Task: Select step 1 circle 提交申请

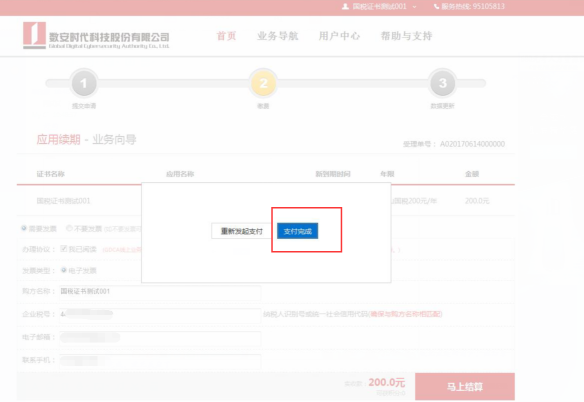Action: (84, 83)
